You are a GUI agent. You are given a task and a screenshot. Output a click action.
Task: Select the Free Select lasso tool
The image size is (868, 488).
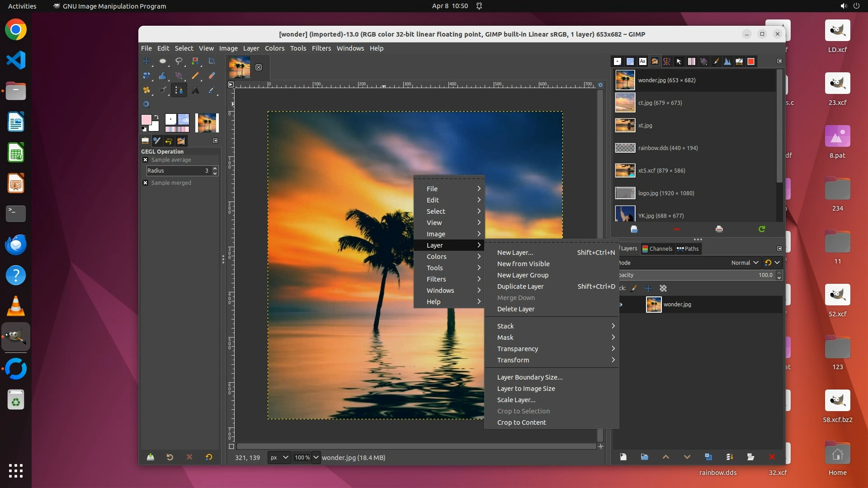[179, 61]
